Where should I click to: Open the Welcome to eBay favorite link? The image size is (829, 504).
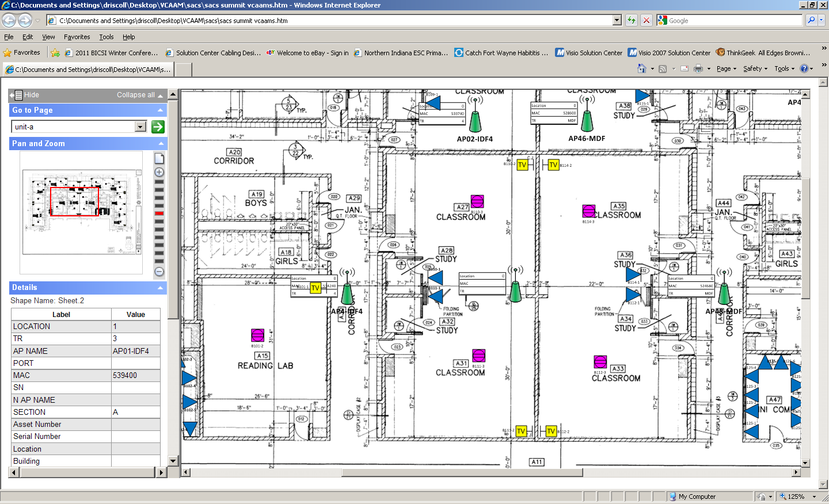pos(307,52)
